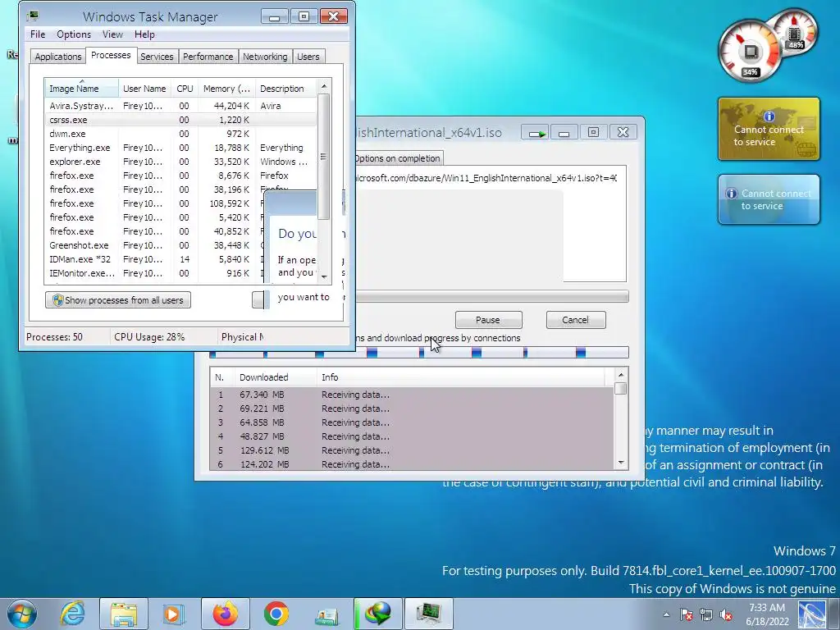Click the blue gadget info icon
Viewport: 840px width, 630px height.
point(731,194)
